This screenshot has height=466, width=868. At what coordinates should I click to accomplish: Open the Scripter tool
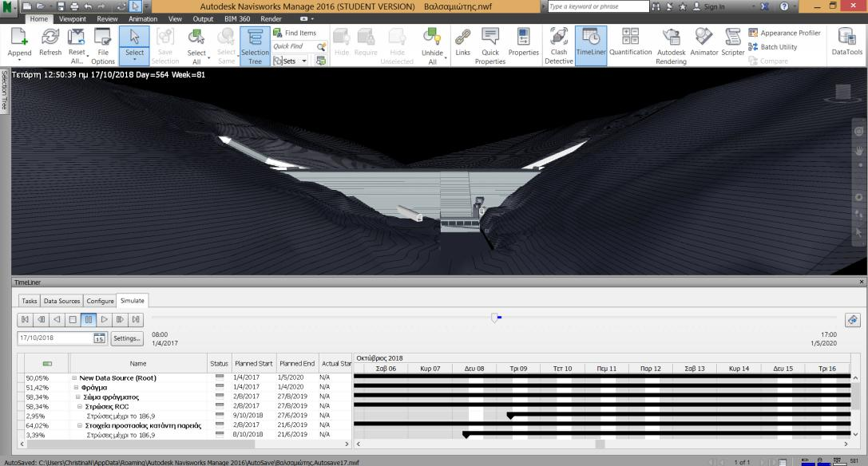coord(732,41)
